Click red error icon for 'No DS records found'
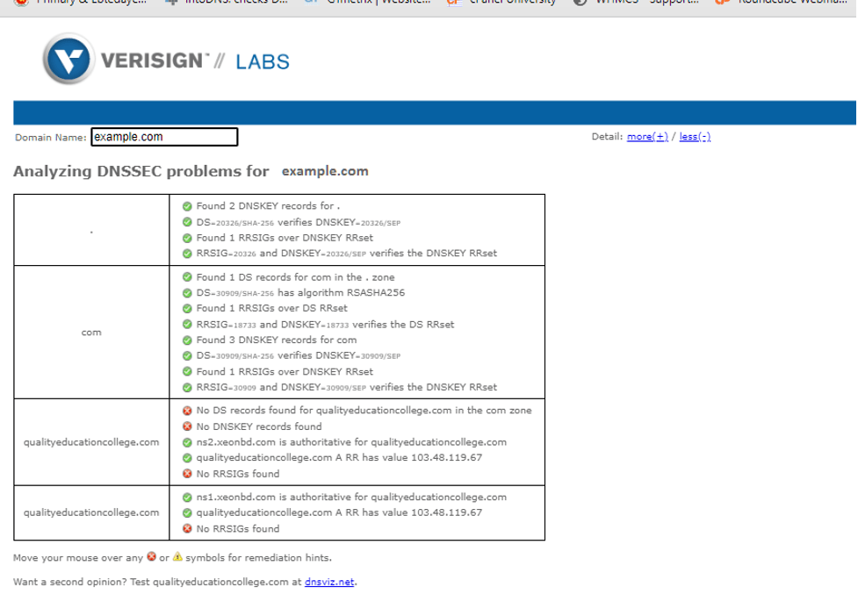This screenshot has height=616, width=858. pos(187,411)
